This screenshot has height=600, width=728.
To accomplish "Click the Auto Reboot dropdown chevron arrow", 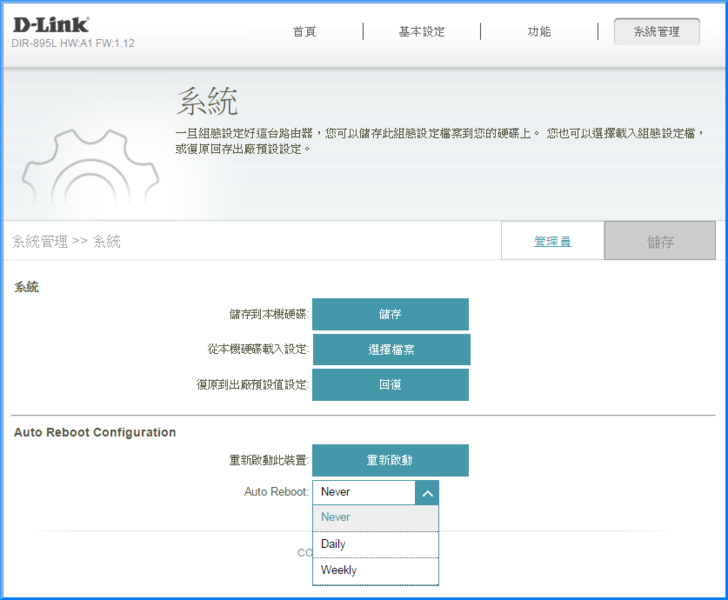I will point(427,492).
